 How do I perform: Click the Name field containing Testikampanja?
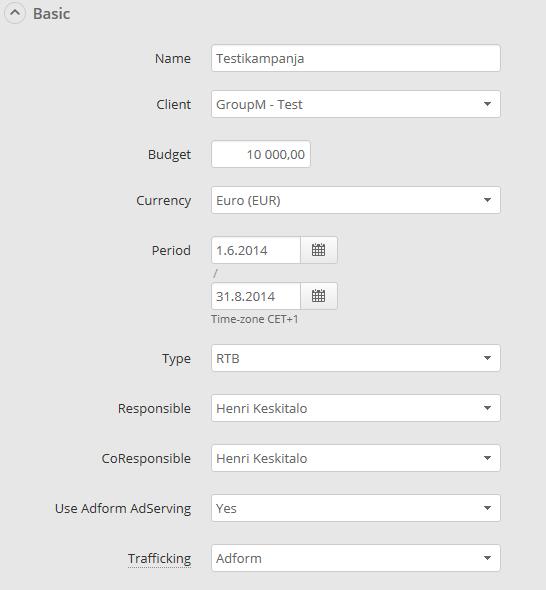(356, 58)
